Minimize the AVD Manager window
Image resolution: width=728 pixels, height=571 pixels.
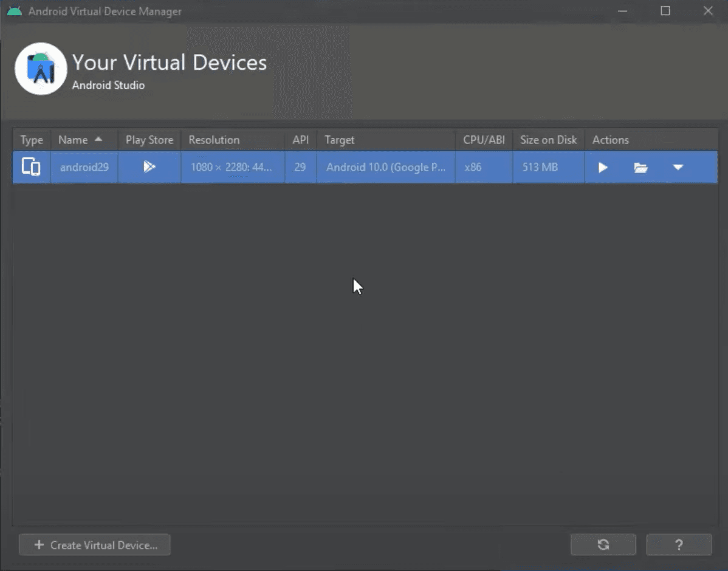point(622,11)
